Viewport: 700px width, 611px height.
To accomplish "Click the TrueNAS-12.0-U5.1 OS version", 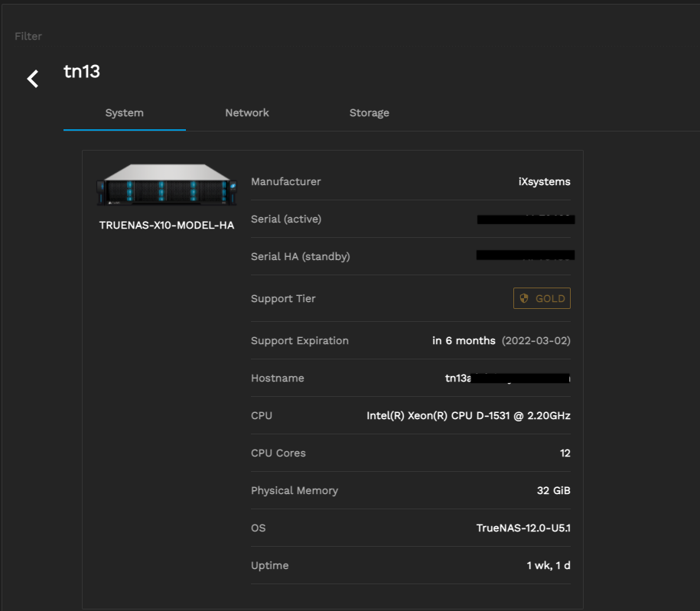I will pyautogui.click(x=523, y=528).
